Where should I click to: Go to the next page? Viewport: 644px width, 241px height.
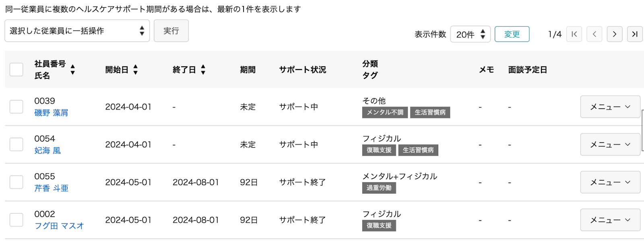tap(615, 34)
